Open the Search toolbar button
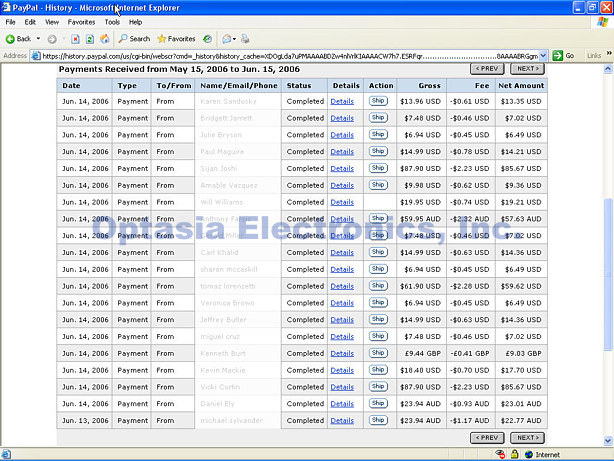Viewport: 614px width, 461px height. 133,38
